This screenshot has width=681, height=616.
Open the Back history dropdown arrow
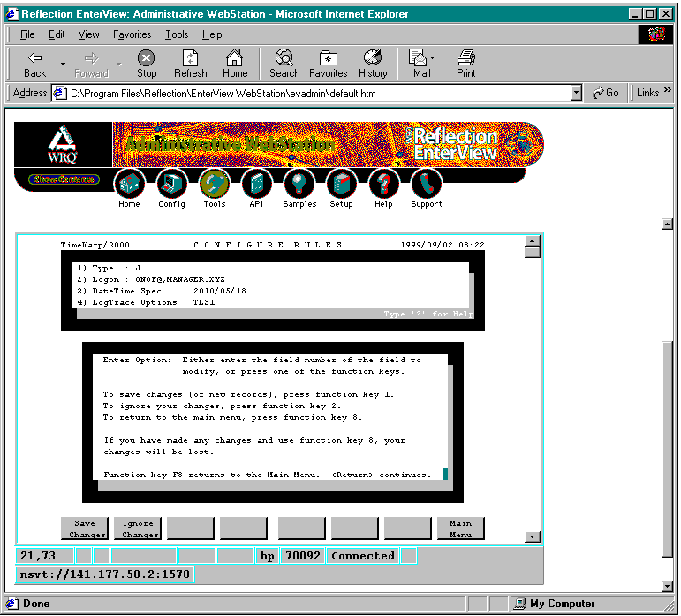click(x=64, y=65)
